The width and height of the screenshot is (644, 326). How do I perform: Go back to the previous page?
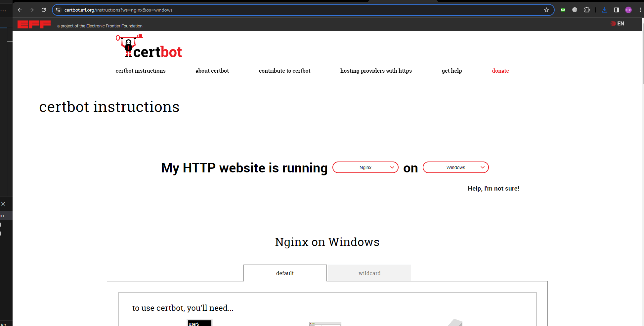pos(20,10)
